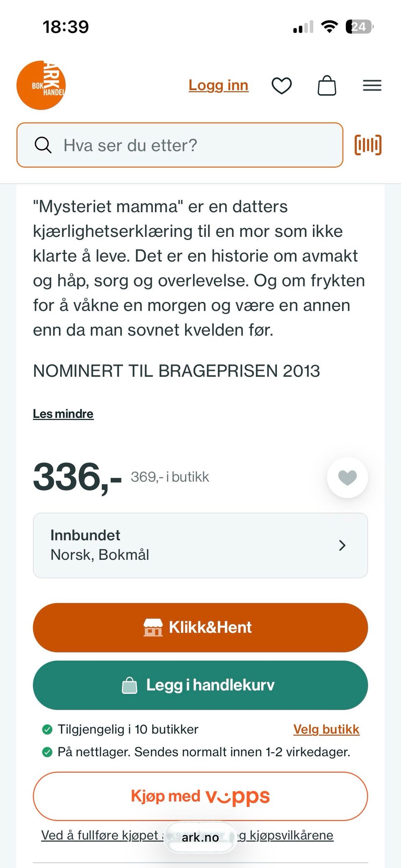Click the store icon inside Klikk&Hent button
Screen dimensions: 401x868
point(153,627)
